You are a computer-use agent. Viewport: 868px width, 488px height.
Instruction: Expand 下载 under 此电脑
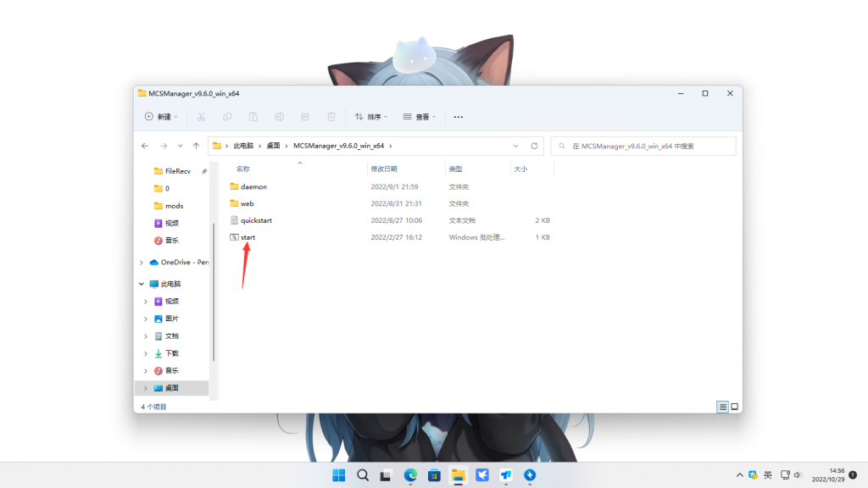click(x=146, y=353)
